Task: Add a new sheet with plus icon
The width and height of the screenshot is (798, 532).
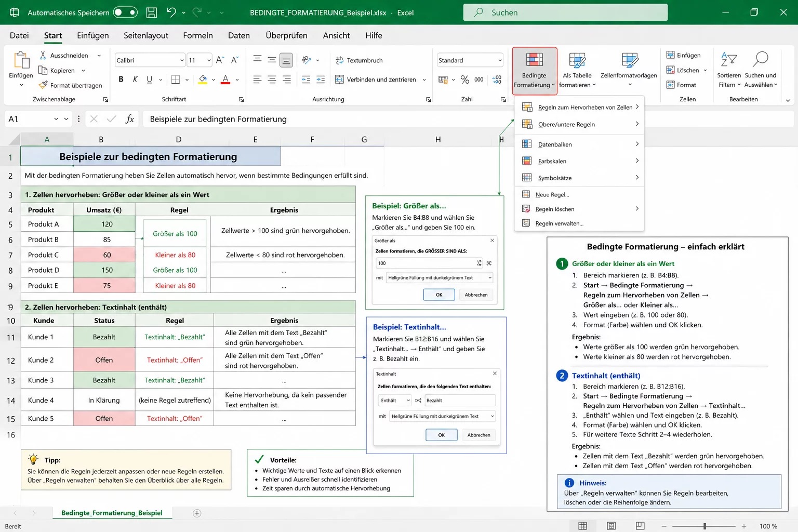Action: 197,513
